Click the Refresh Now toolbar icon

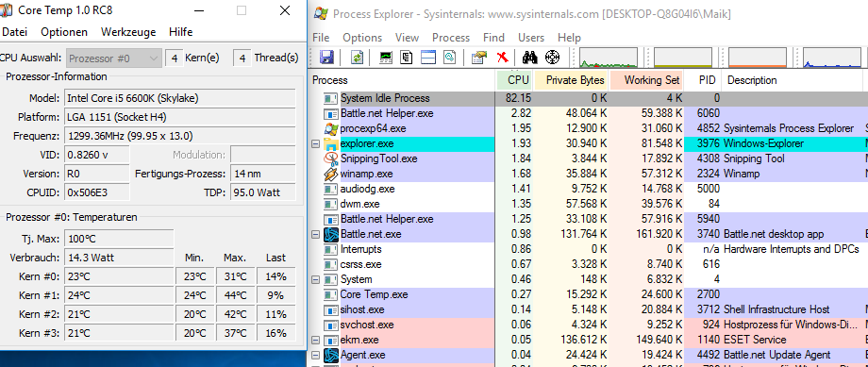coord(358,57)
